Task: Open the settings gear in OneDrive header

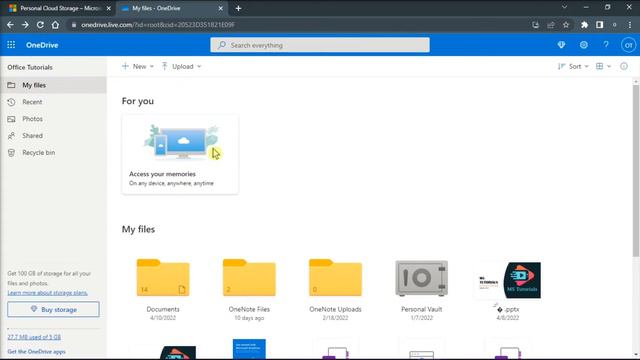Action: tap(584, 45)
